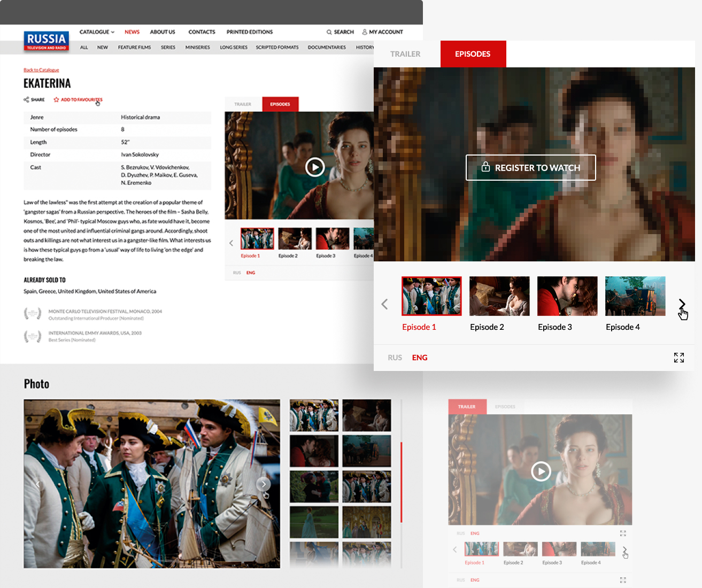Switch small player language to ENG

[x=251, y=273]
